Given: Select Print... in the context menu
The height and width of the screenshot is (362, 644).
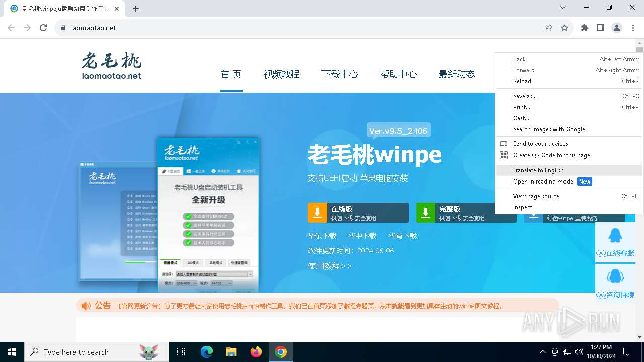Looking at the screenshot, I should (569, 107).
